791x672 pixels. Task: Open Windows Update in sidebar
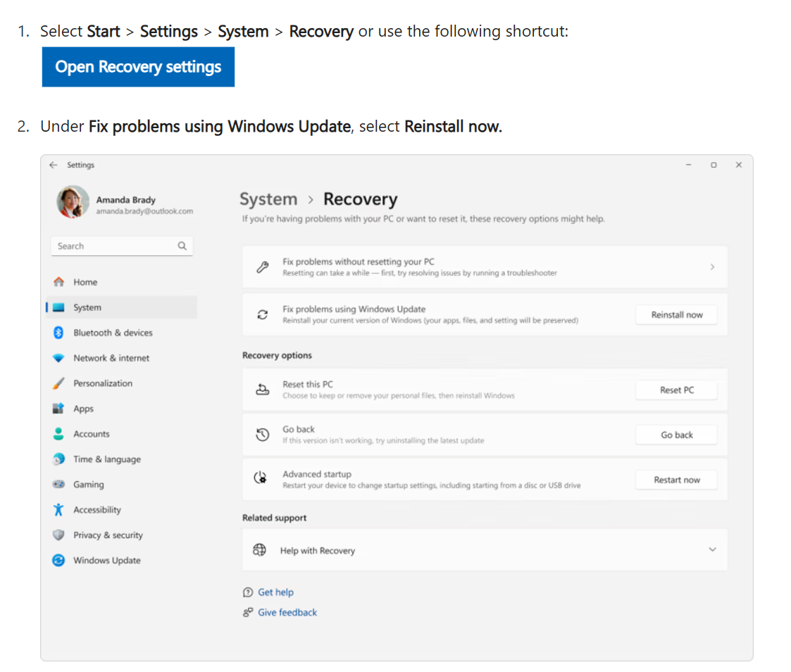tap(122, 560)
